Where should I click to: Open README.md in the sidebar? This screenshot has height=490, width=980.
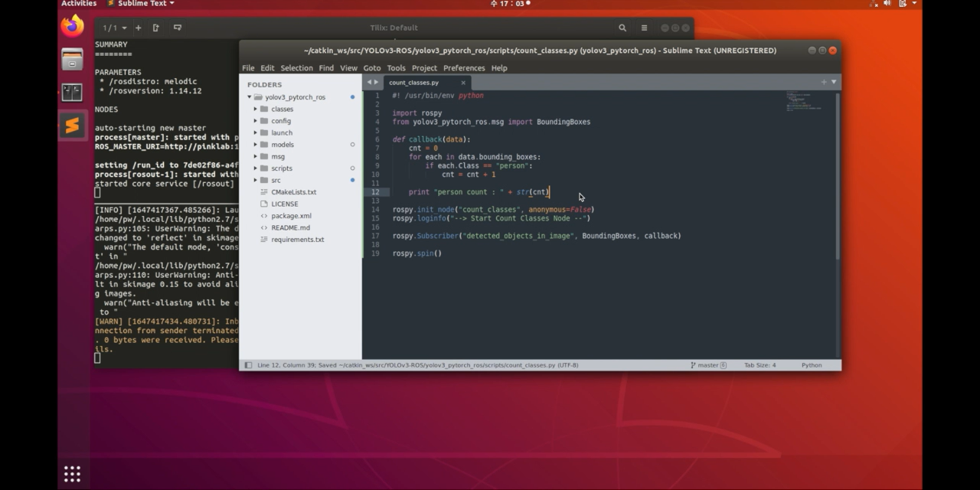[290, 228]
